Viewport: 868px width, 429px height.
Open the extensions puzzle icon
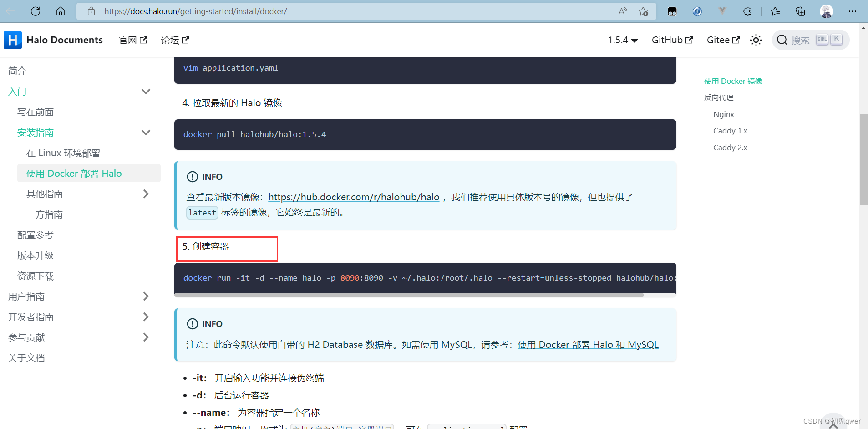tap(747, 11)
